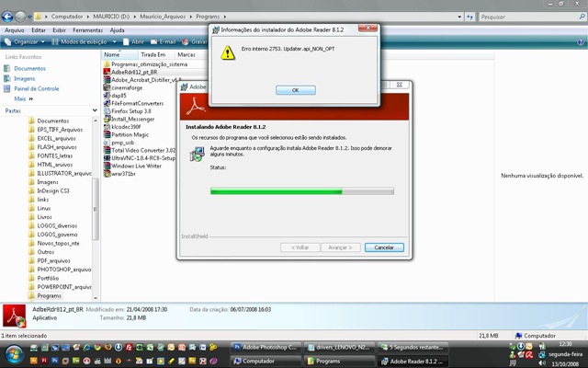588x368 pixels.
Task: Open the Ferramentas menu
Action: pyautogui.click(x=88, y=30)
